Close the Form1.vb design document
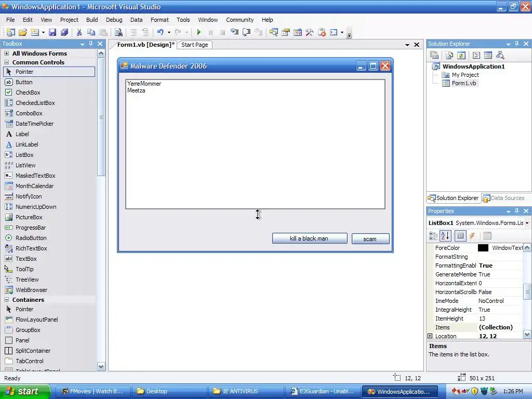The width and height of the screenshot is (532, 399). click(417, 45)
